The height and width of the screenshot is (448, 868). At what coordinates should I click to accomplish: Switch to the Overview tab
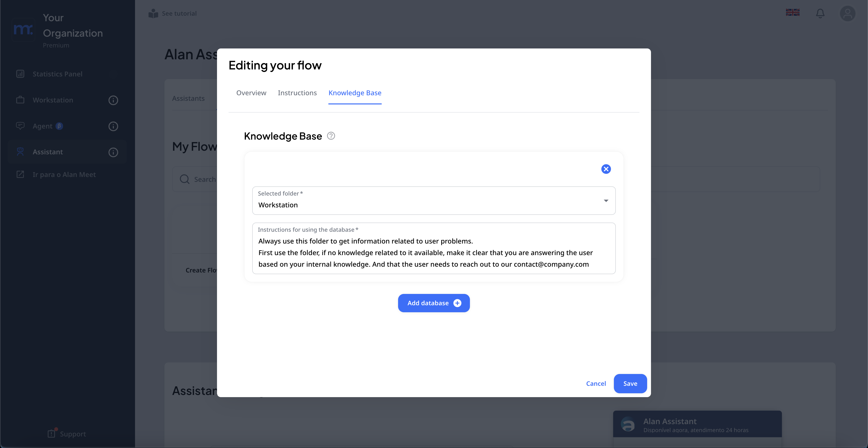251,93
